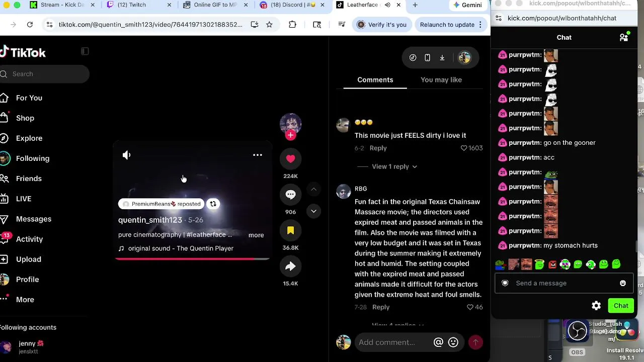644x362 pixels.
Task: Switch to the Stream - Kick Dashboard tab
Action: pyautogui.click(x=62, y=5)
